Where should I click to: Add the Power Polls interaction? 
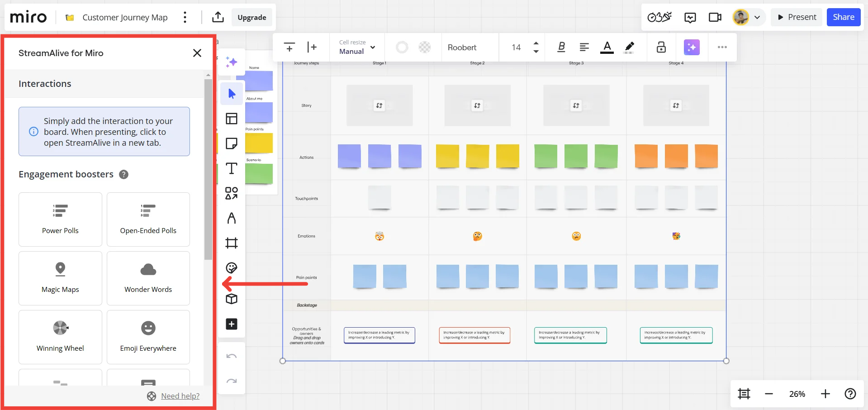point(60,219)
